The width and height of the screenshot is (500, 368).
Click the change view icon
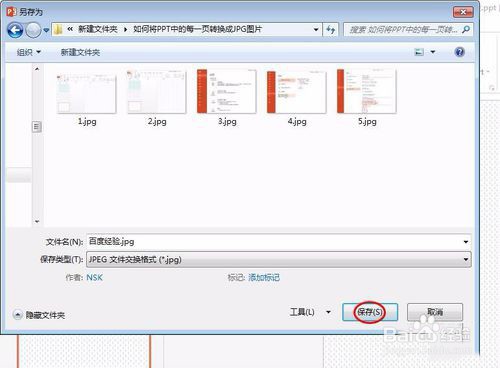(x=419, y=52)
